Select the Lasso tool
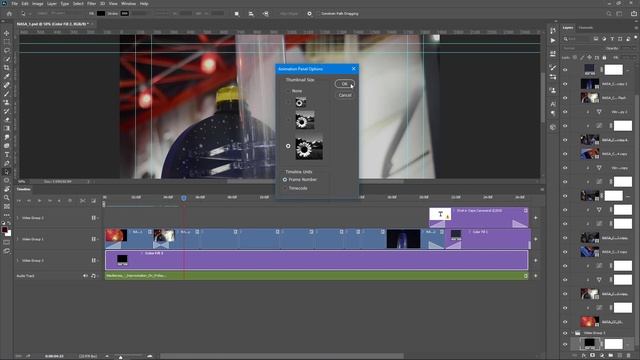 point(7,50)
